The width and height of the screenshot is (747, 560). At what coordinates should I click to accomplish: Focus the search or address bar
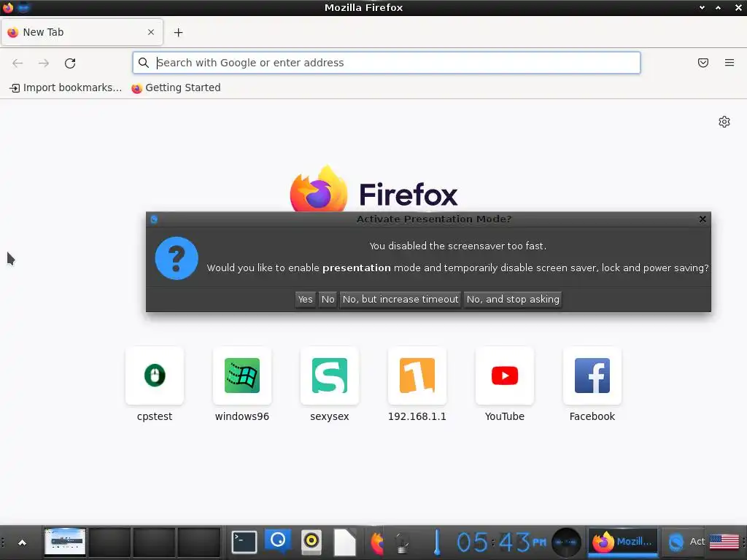(x=387, y=63)
